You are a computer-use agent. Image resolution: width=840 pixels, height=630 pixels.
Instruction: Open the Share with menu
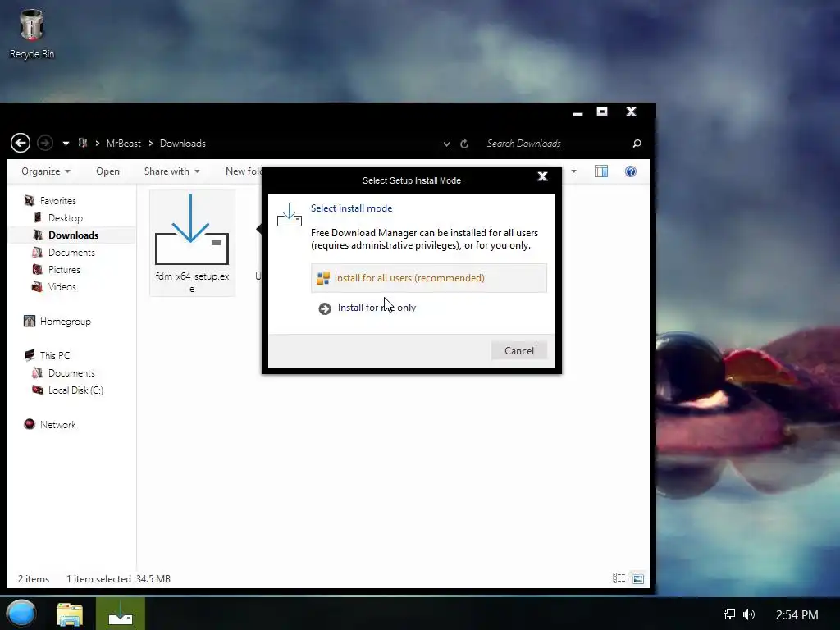click(171, 171)
